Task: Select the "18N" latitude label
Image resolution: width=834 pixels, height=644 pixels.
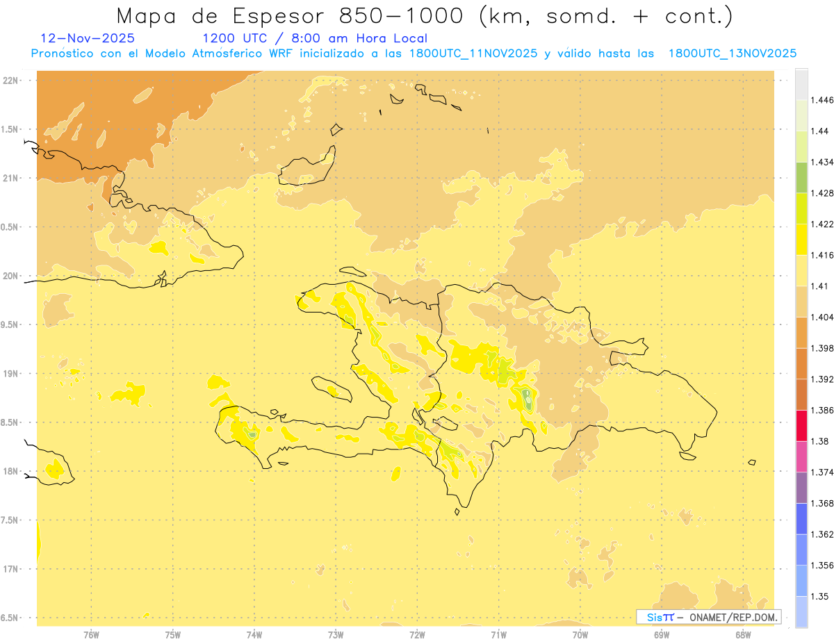Action: tap(10, 471)
